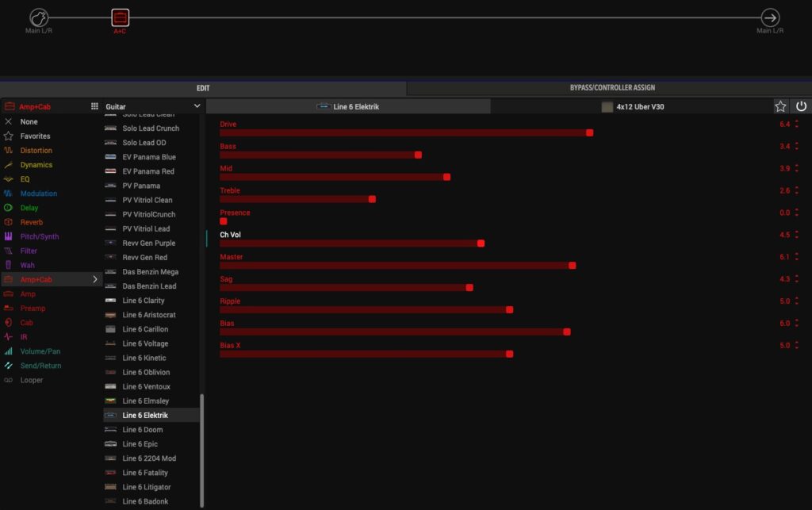Screen dimensions: 812x510
Task: Click the guitar input block in signal chain
Action: point(39,17)
